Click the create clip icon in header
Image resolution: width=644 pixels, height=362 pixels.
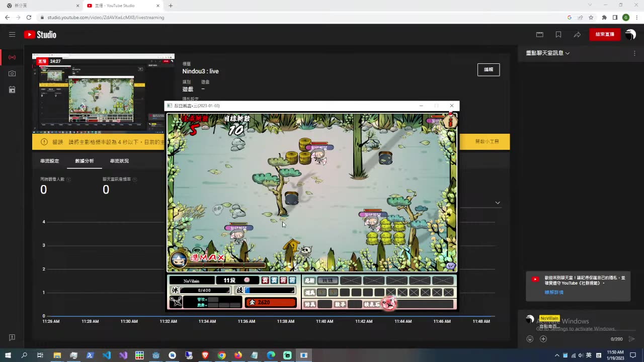(540, 35)
